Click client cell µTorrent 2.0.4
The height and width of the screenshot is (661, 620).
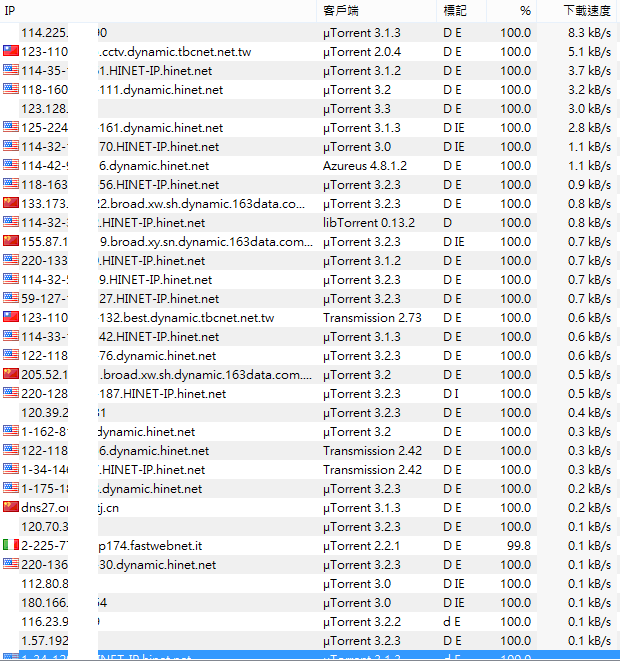pyautogui.click(x=362, y=52)
